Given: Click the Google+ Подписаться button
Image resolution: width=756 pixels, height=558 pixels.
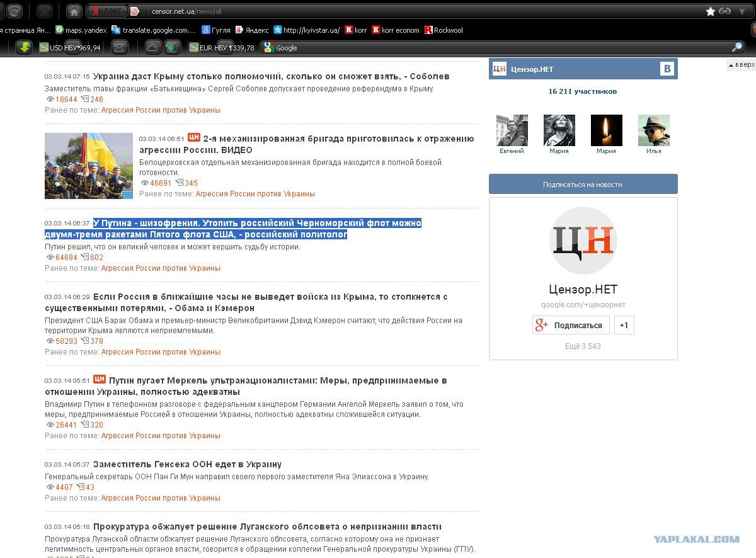Looking at the screenshot, I should (x=571, y=326).
